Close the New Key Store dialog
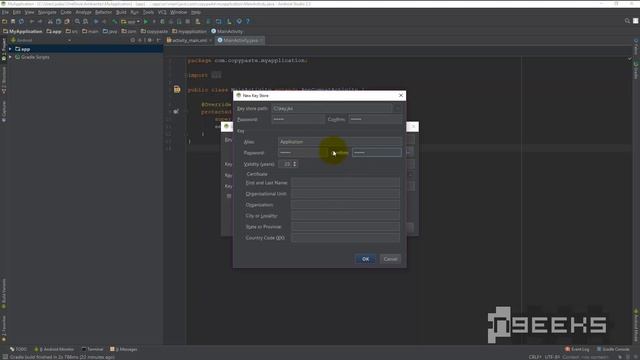This screenshot has height=360, width=640. coord(401,95)
